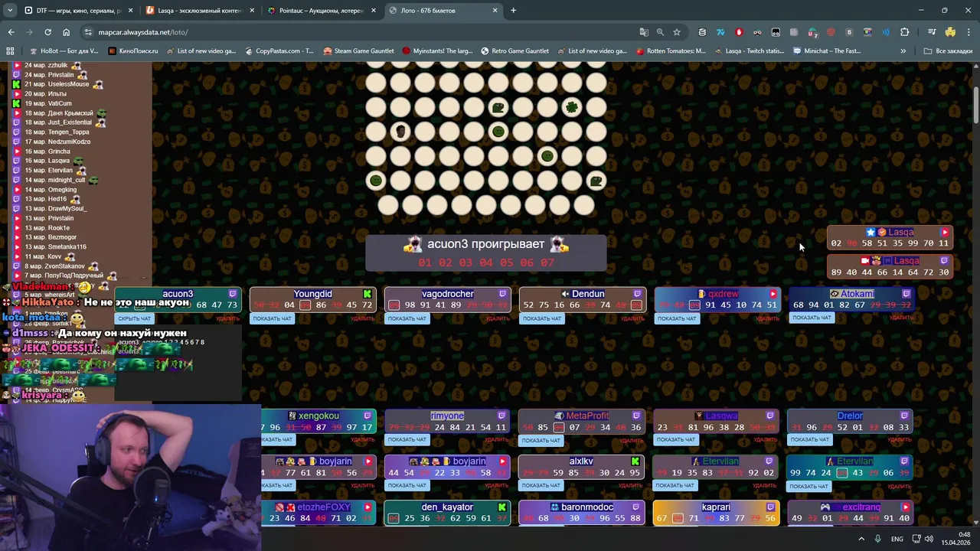Open the КиноПоиск.ru bookmark
Viewport: 980px width, 551px height.
(x=133, y=51)
